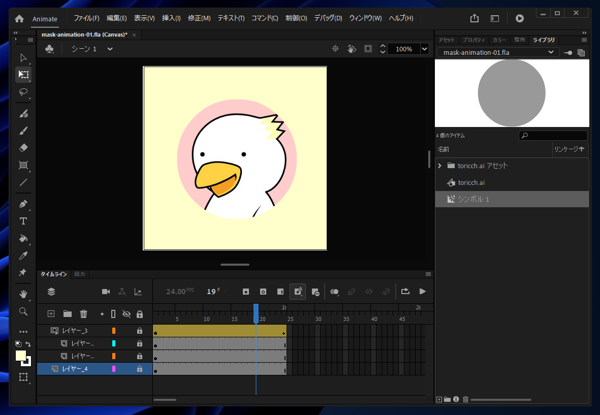Toggle hide all layers eye icon
The width and height of the screenshot is (600, 415).
(126, 314)
